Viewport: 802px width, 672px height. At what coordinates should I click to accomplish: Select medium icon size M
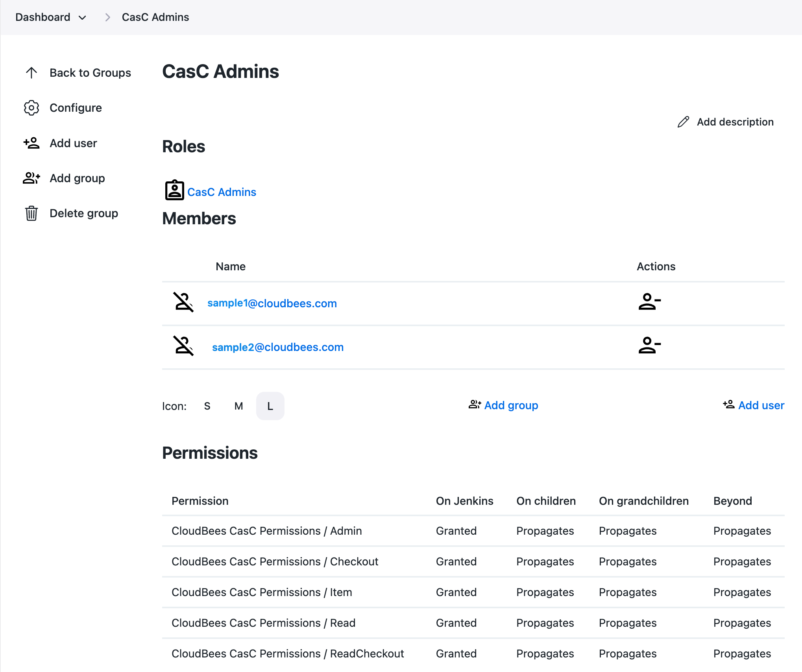click(239, 406)
